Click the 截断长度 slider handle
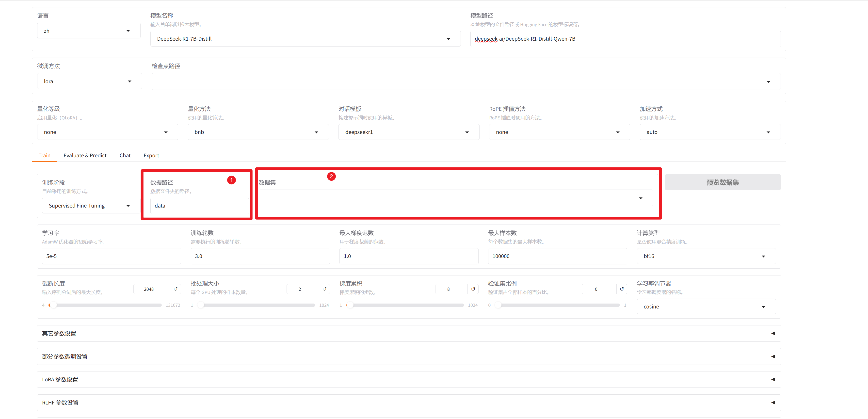 coord(53,305)
